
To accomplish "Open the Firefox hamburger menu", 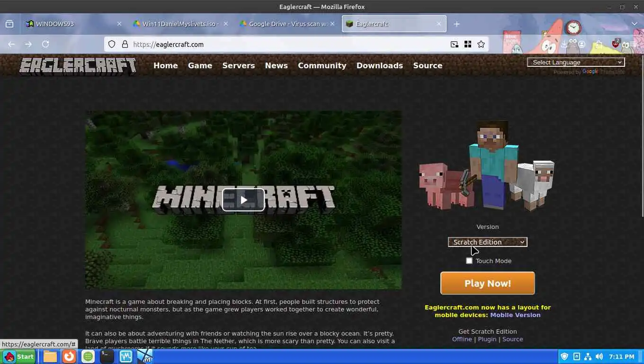I will 633,44.
